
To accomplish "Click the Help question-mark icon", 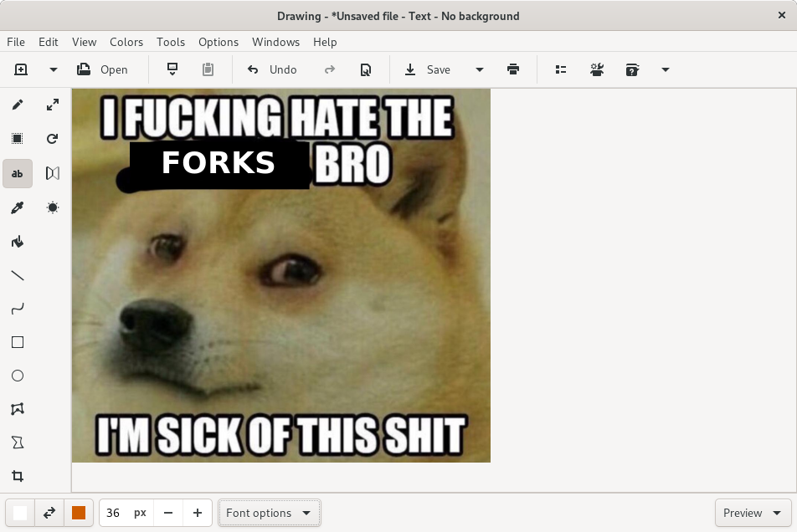I will coord(632,69).
